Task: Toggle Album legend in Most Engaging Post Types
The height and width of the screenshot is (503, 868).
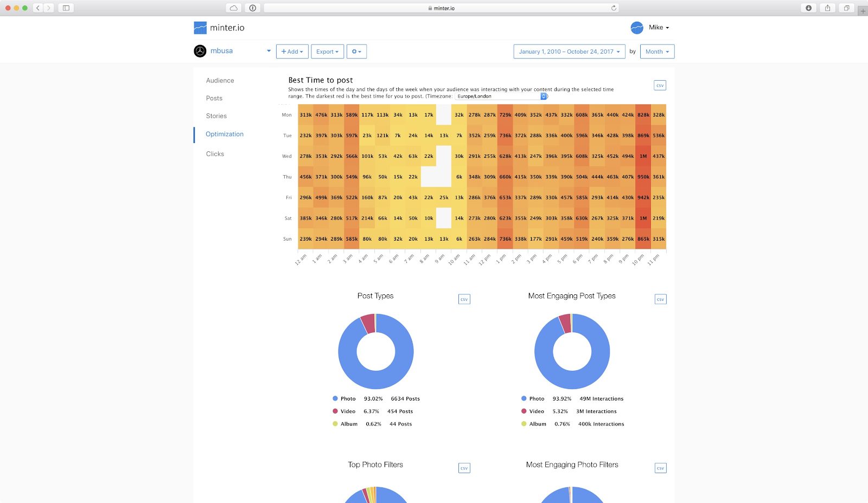Action: 534,424
